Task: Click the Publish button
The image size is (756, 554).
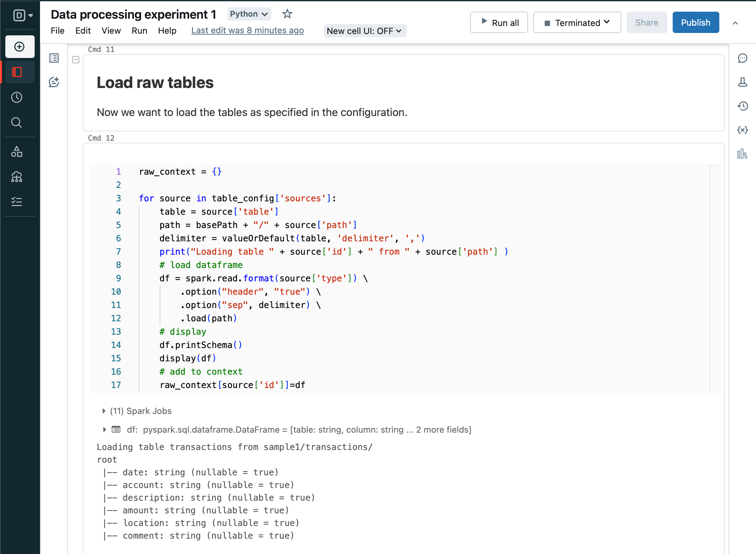Action: coord(695,23)
